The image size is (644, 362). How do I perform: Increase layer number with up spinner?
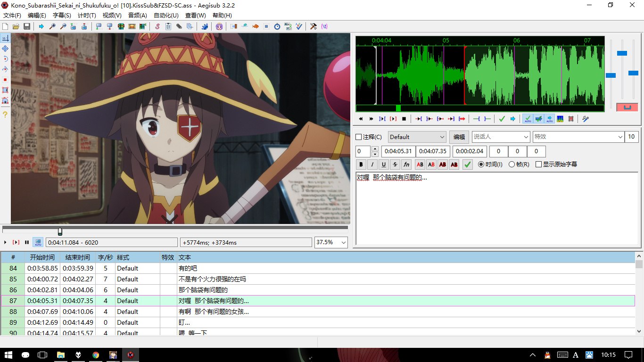[x=375, y=149]
